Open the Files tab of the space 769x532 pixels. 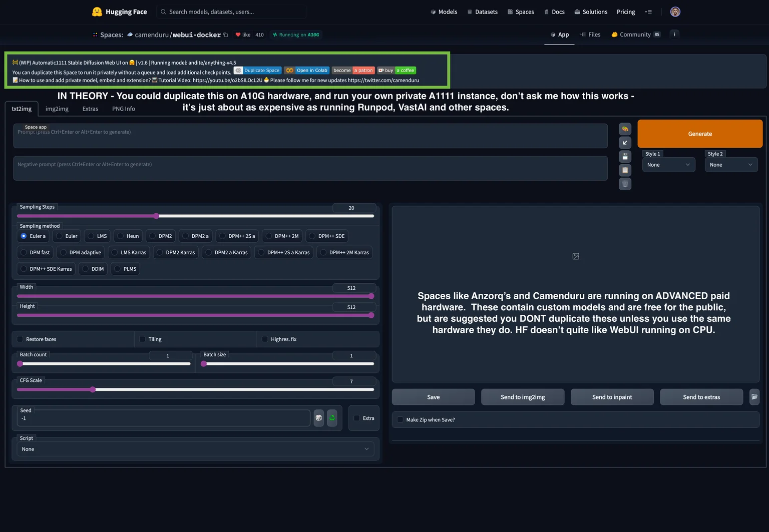(x=590, y=35)
